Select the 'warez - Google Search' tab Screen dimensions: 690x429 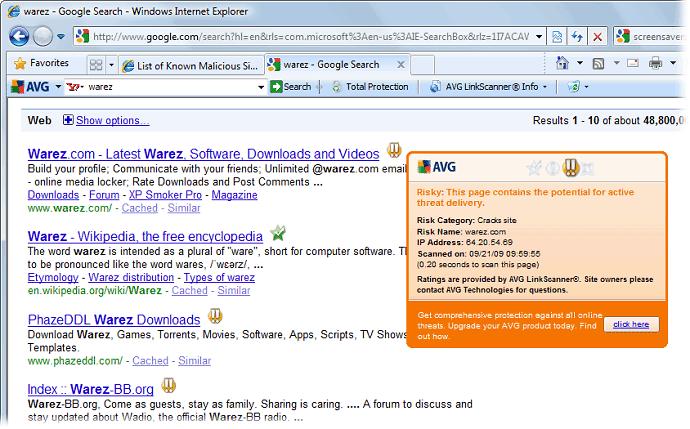click(x=330, y=65)
